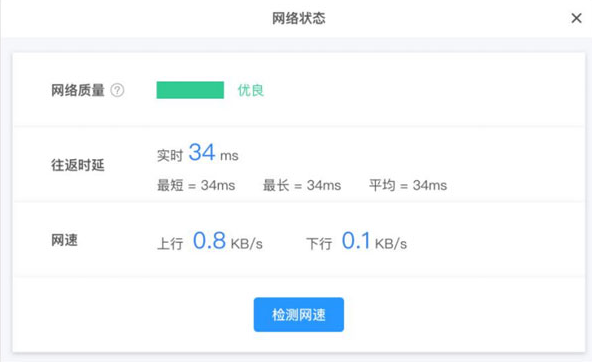Select the 往返时延 label
The width and height of the screenshot is (592, 362).
click(78, 165)
